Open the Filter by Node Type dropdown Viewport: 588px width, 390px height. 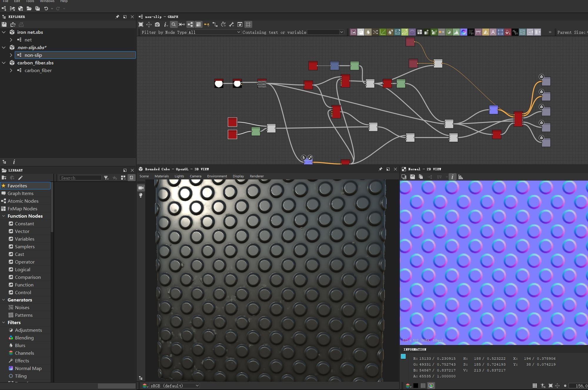pyautogui.click(x=214, y=32)
